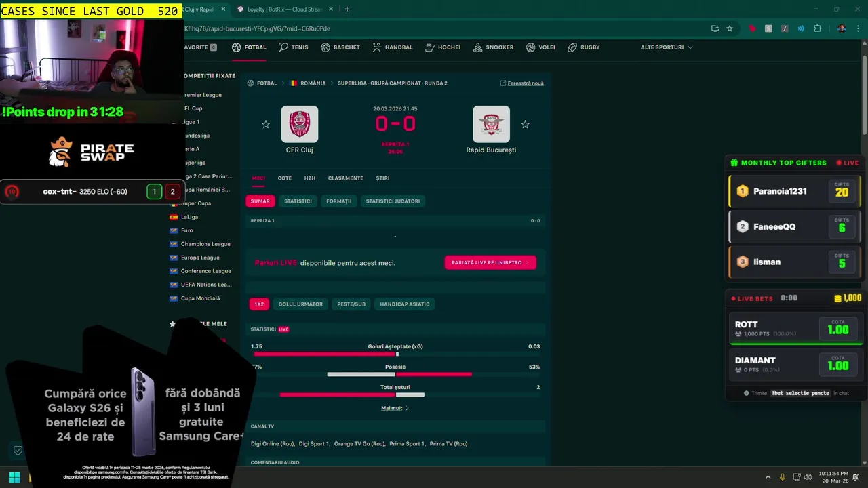
Task: Click the microphone tray icon
Action: 783,477
